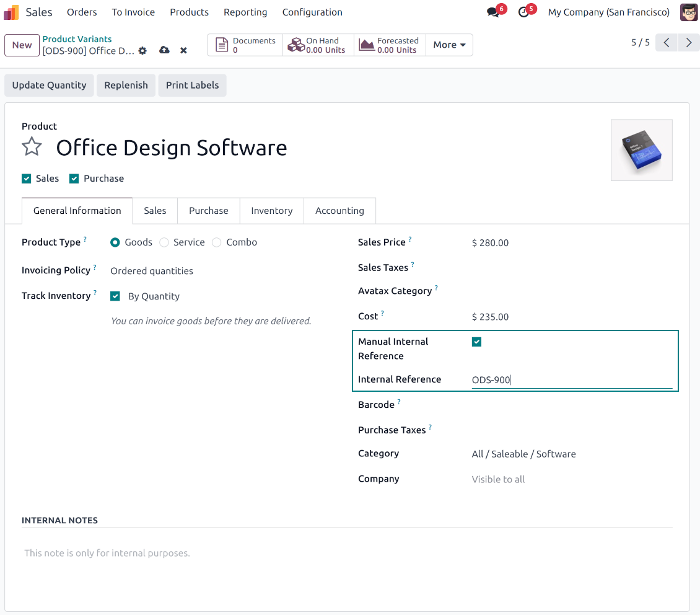The image size is (700, 615).
Task: Discard changes with the X icon
Action: [183, 51]
